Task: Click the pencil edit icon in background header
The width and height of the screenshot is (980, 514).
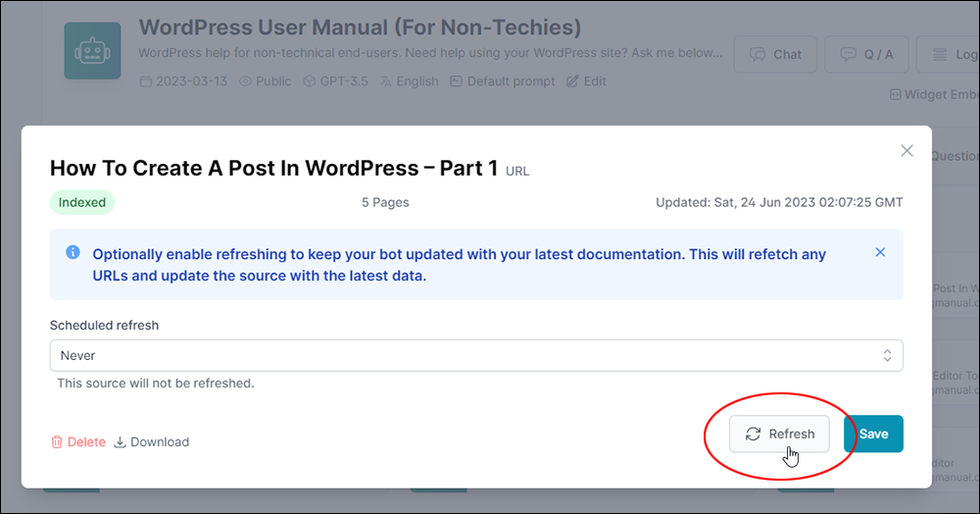Action: click(572, 81)
